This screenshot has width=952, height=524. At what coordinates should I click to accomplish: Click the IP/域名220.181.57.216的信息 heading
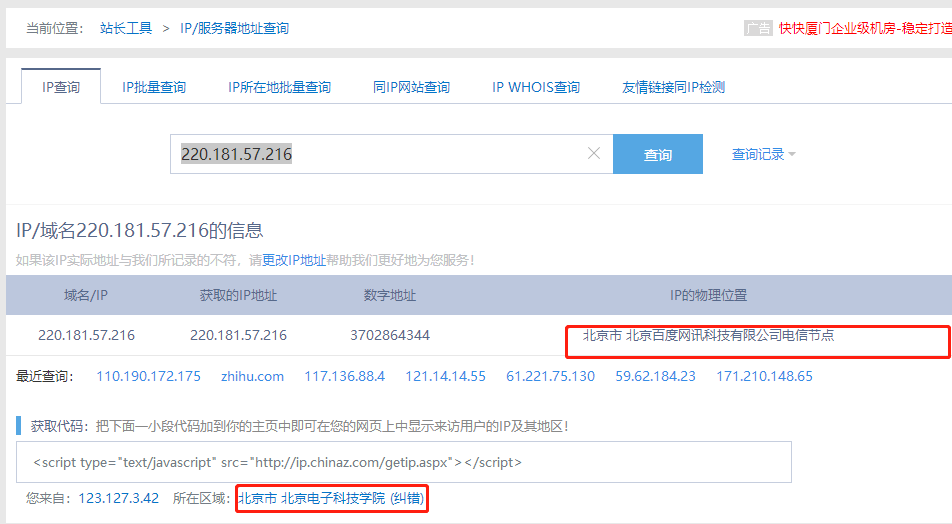click(140, 230)
